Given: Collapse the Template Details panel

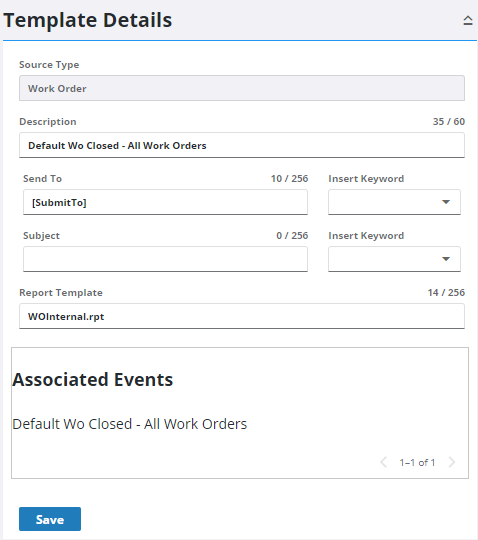Looking at the screenshot, I should click(467, 20).
